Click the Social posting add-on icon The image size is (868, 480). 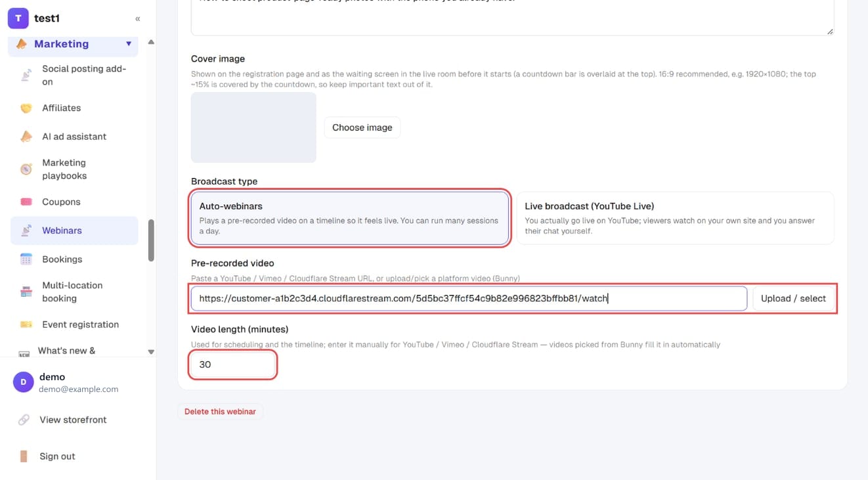pyautogui.click(x=26, y=76)
